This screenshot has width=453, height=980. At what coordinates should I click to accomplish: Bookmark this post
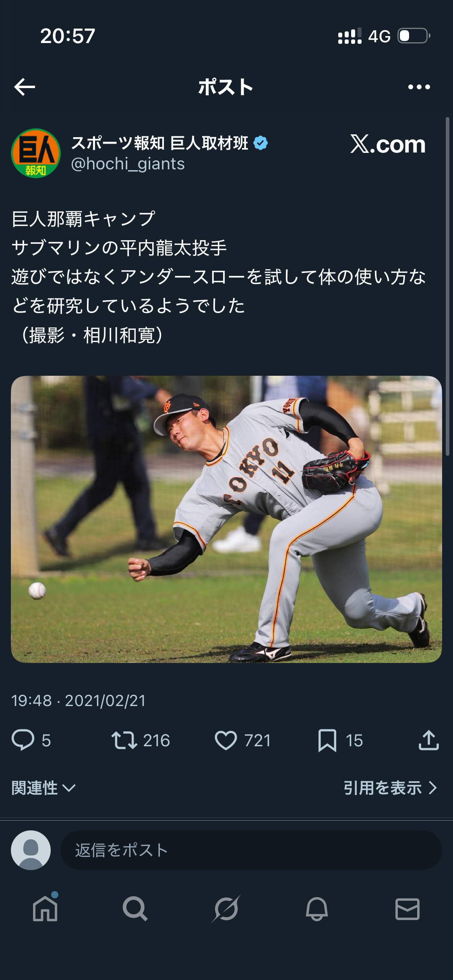pos(327,740)
